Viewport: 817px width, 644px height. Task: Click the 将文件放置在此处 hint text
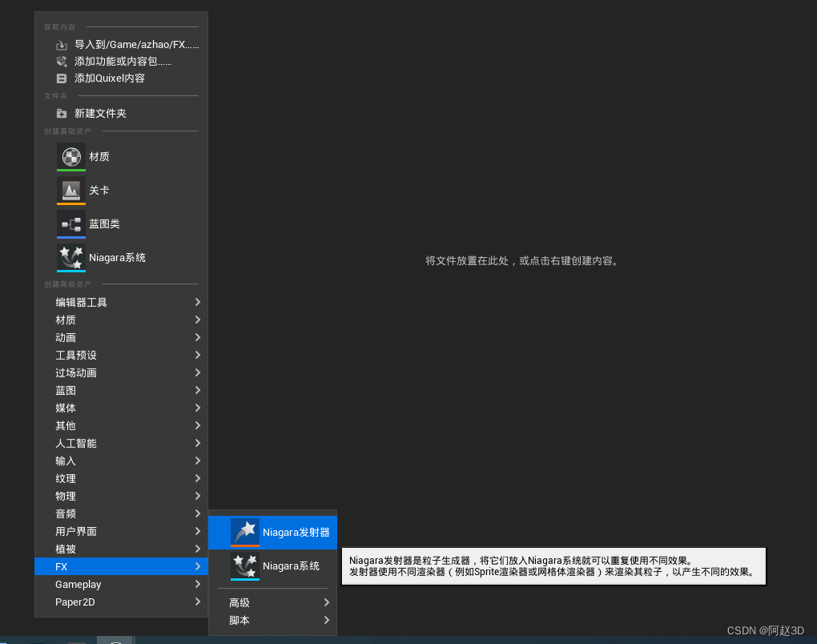[x=522, y=261]
